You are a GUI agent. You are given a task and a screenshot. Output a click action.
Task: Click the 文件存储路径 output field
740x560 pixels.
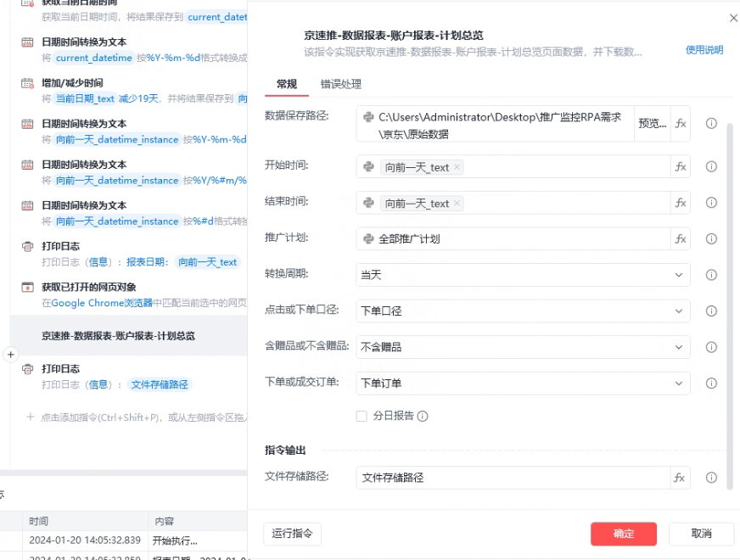pos(513,478)
